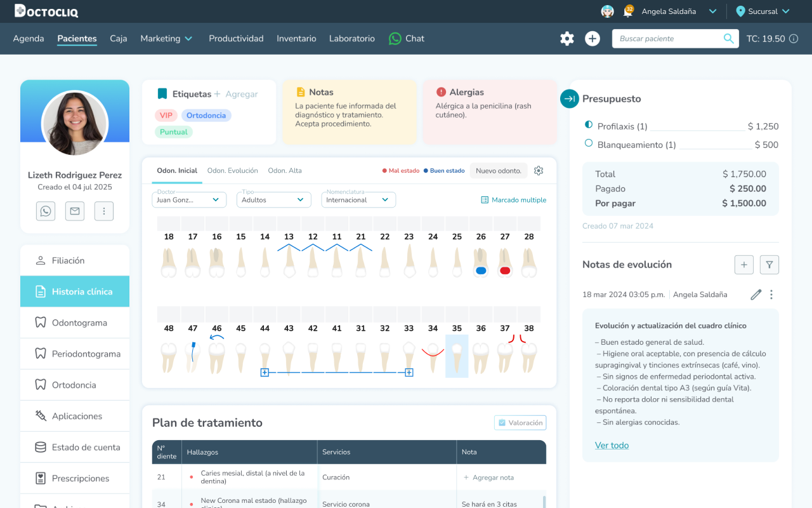The width and height of the screenshot is (812, 508).
Task: Switch to the Odon. Evolución tab
Action: click(x=233, y=170)
